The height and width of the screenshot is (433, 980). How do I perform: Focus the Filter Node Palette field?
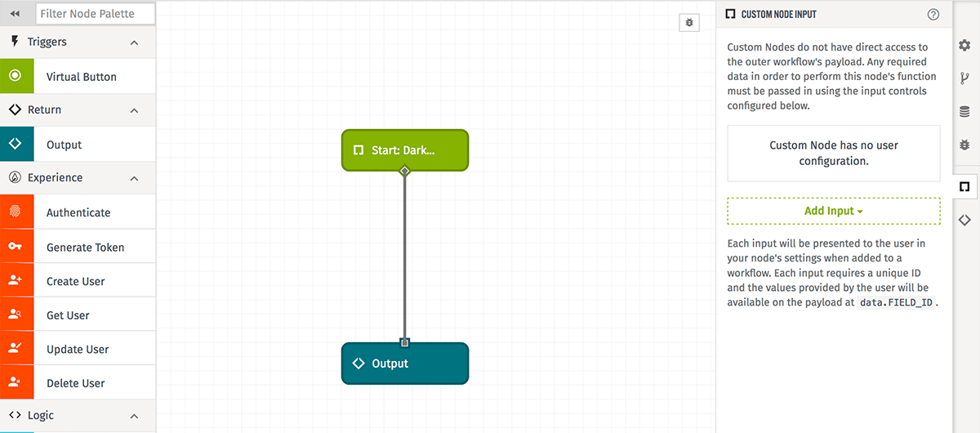tap(96, 13)
